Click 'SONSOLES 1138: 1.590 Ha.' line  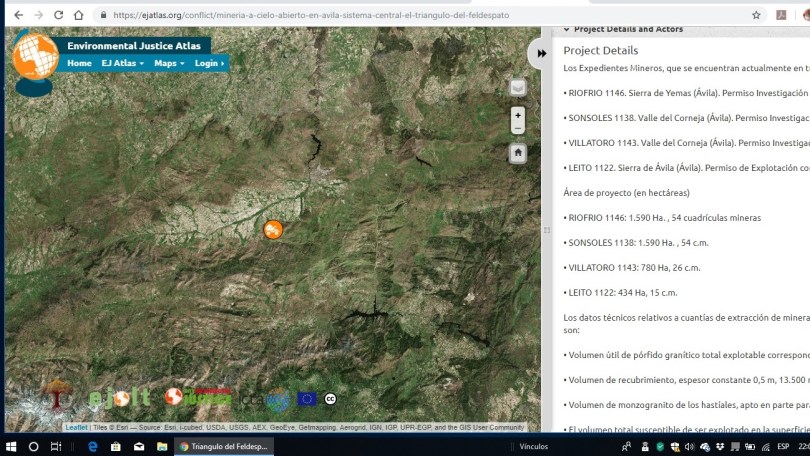[x=635, y=243]
